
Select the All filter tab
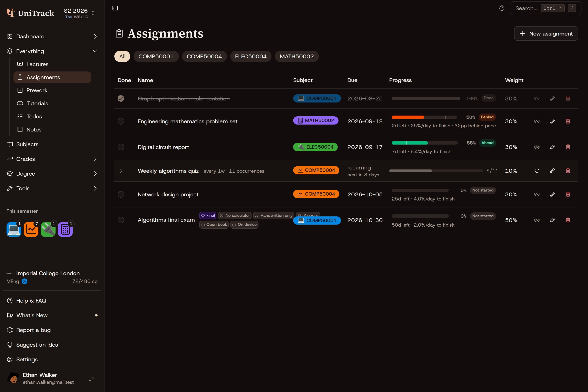click(122, 57)
